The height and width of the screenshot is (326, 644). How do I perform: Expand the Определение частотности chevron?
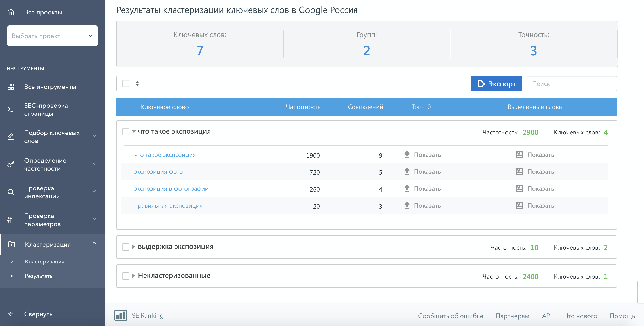point(94,163)
